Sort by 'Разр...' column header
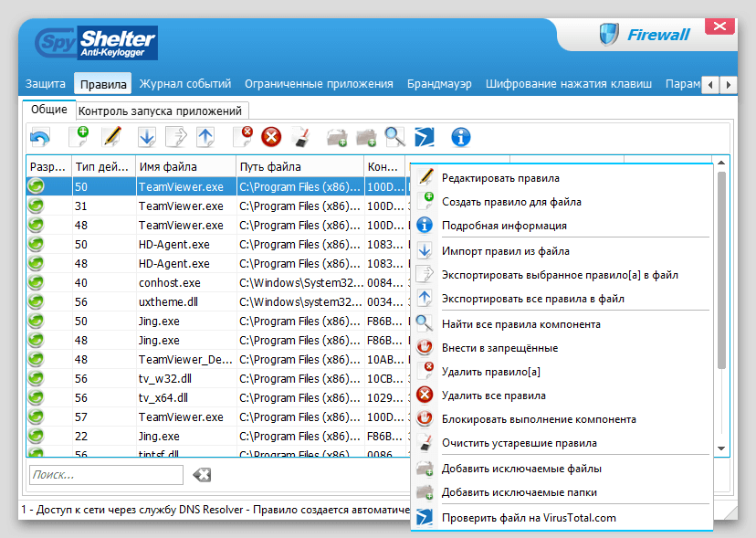 (48, 166)
